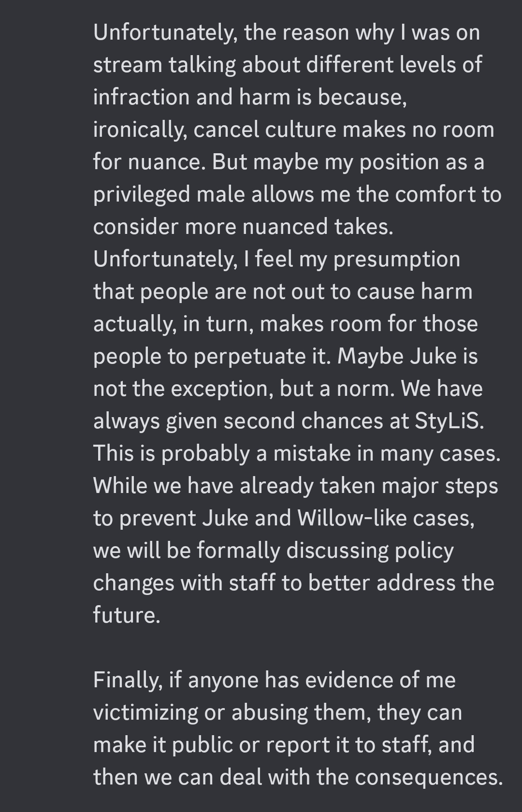Click the word "ironically"
The image size is (522, 812).
click(140, 130)
